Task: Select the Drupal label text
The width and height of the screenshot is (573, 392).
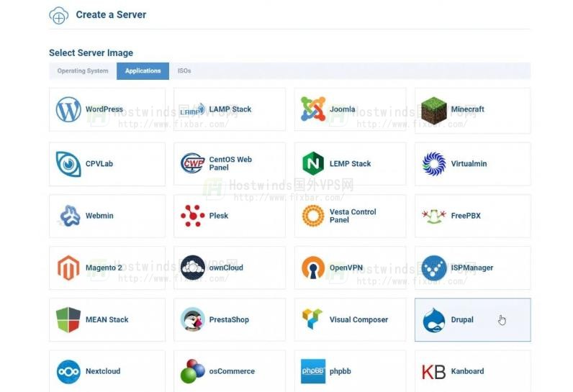Action: tap(462, 320)
